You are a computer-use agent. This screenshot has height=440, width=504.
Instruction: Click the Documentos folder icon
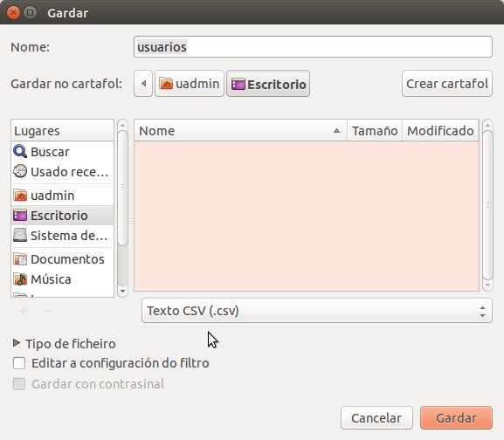click(20, 259)
